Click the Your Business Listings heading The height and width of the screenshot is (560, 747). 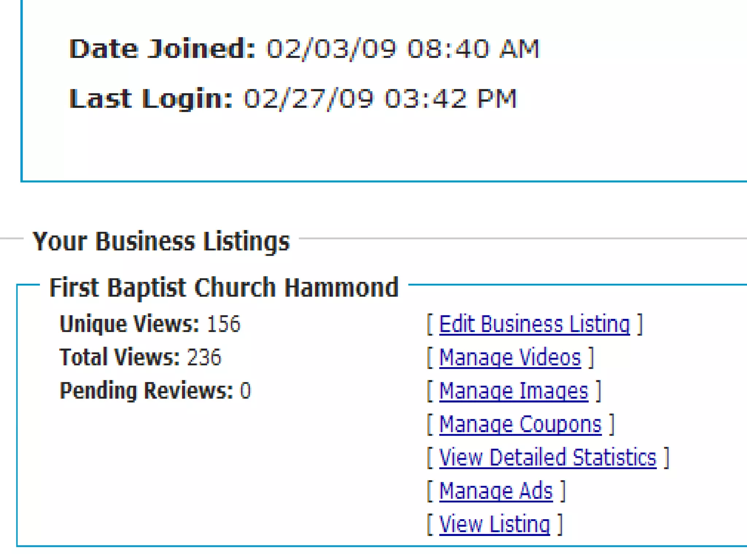point(161,241)
